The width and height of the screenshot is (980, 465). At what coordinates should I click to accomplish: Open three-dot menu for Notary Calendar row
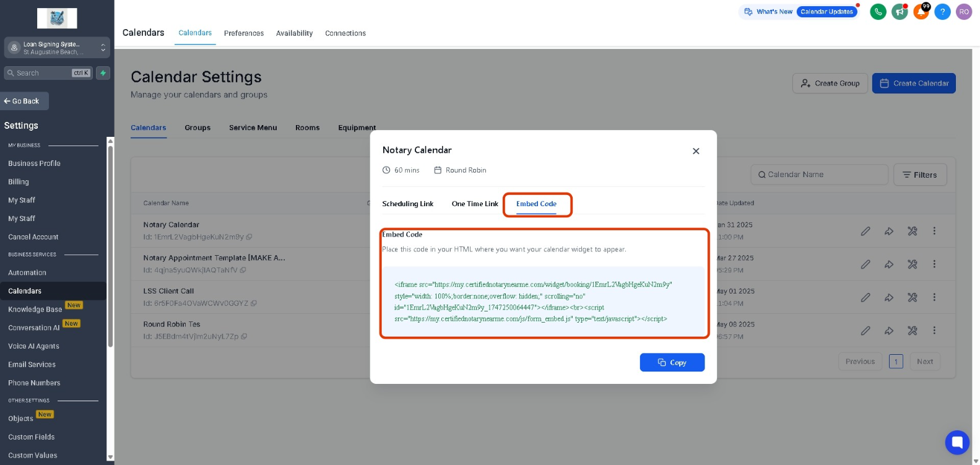[934, 231]
